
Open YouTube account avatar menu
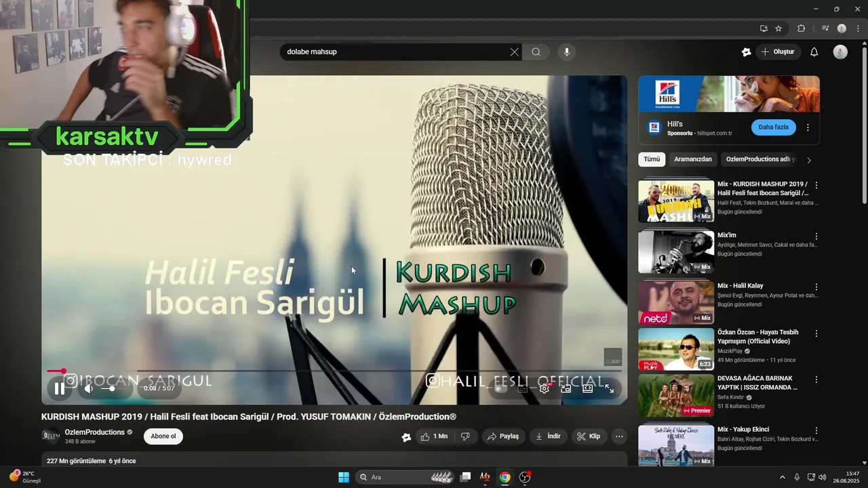tap(840, 52)
